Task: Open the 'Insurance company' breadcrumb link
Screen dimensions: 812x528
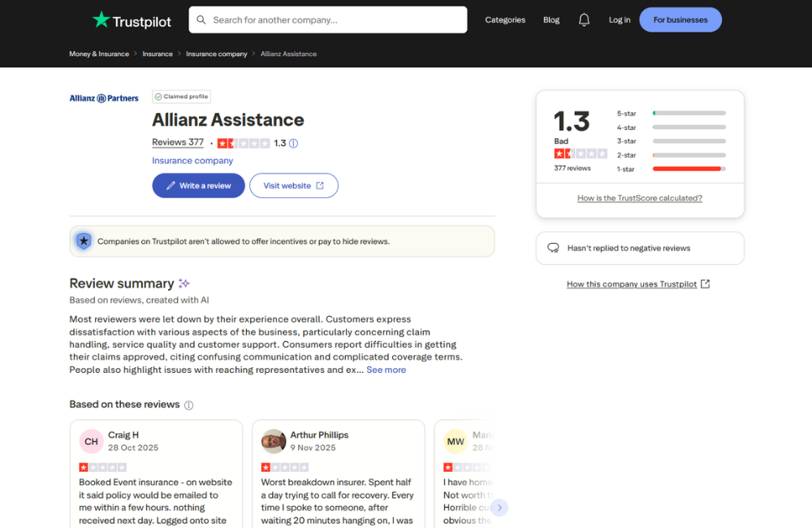Action: [216, 54]
